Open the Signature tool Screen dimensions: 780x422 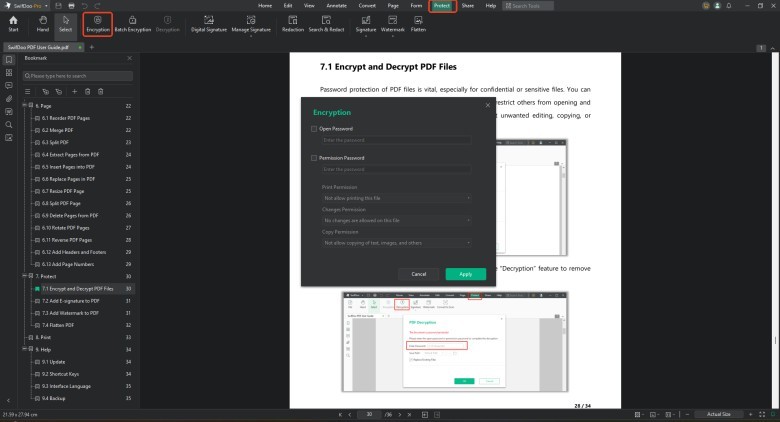pos(366,23)
